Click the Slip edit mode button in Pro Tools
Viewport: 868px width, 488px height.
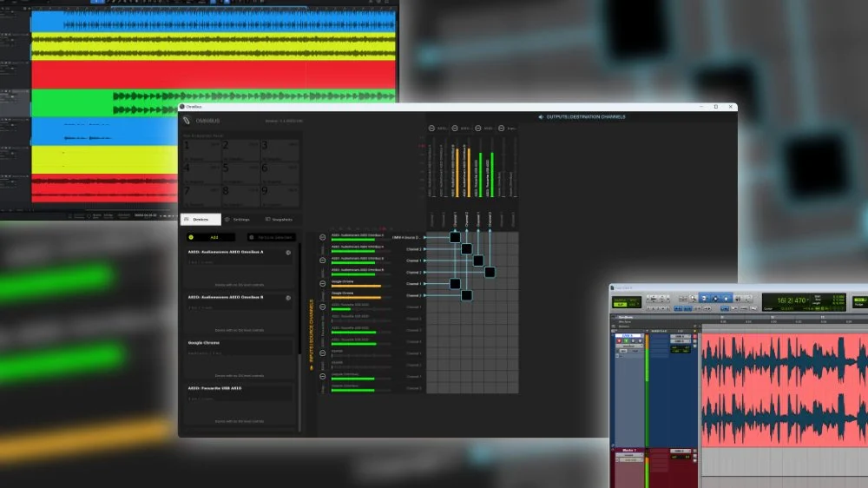coord(620,305)
